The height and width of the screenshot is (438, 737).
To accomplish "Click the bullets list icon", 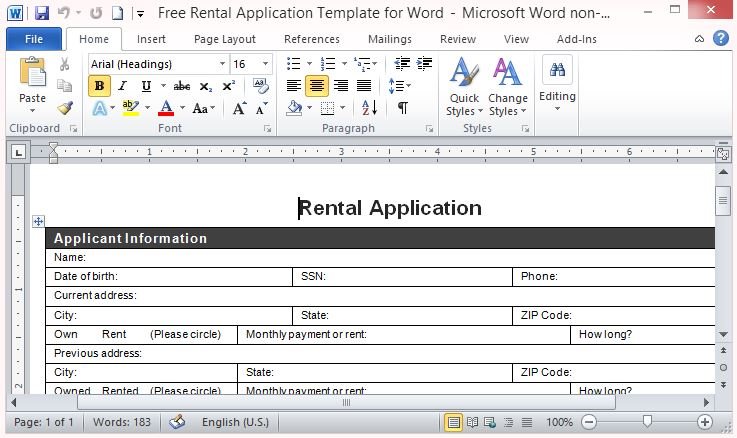I will [x=293, y=63].
